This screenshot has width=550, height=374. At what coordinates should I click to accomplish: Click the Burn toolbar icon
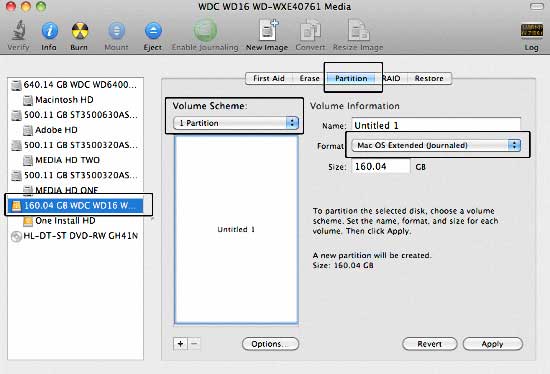(80, 31)
